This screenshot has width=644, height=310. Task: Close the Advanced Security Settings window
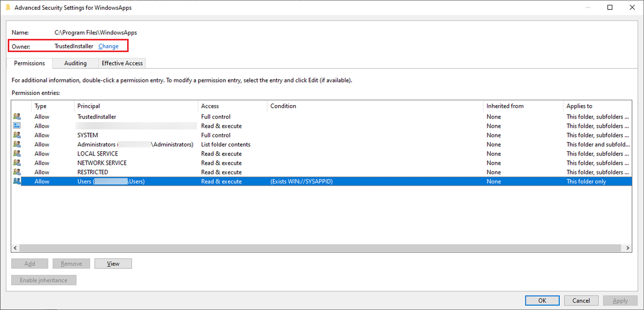click(x=632, y=8)
